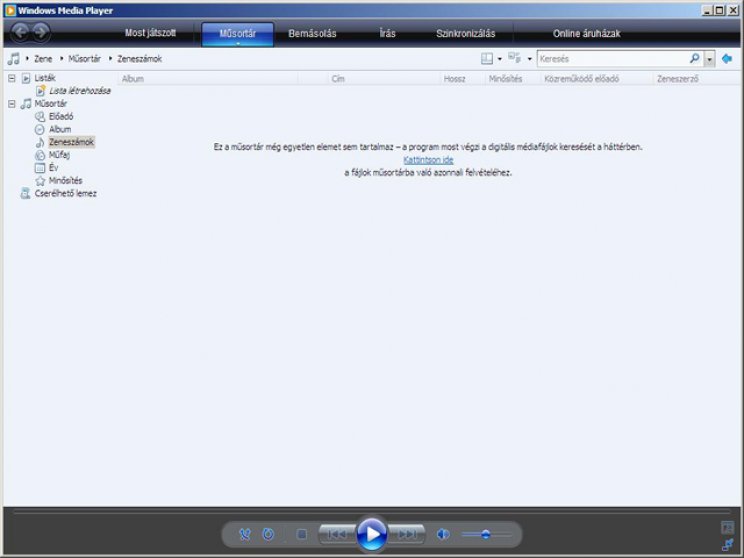Select Cserélhető lemez in the tree
Viewport: 744px width, 558px height.
click(65, 193)
